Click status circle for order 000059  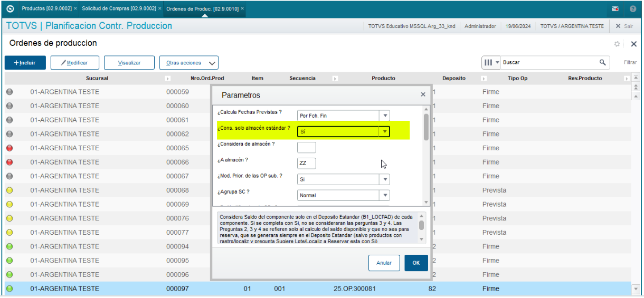[x=10, y=92]
